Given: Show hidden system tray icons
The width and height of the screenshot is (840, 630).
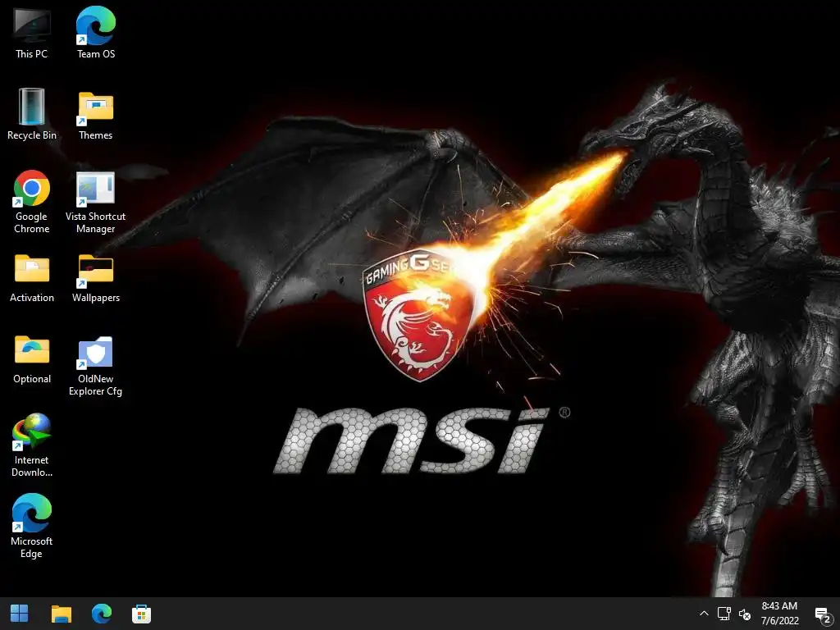Looking at the screenshot, I should pos(704,614).
